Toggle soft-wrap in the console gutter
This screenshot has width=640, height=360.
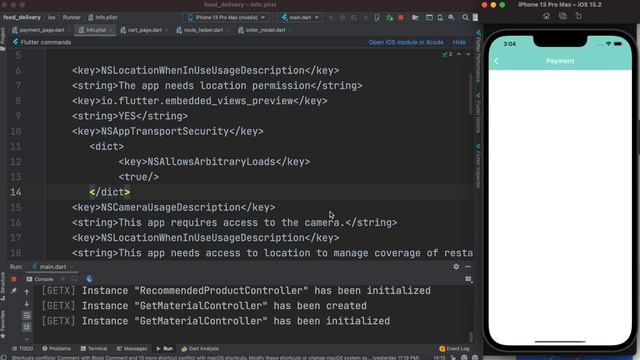click(27, 316)
